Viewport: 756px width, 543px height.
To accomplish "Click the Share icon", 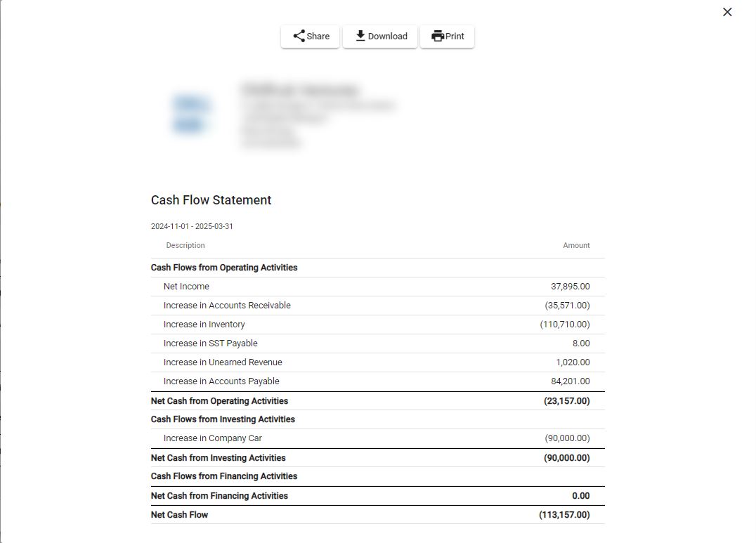I will (x=299, y=36).
